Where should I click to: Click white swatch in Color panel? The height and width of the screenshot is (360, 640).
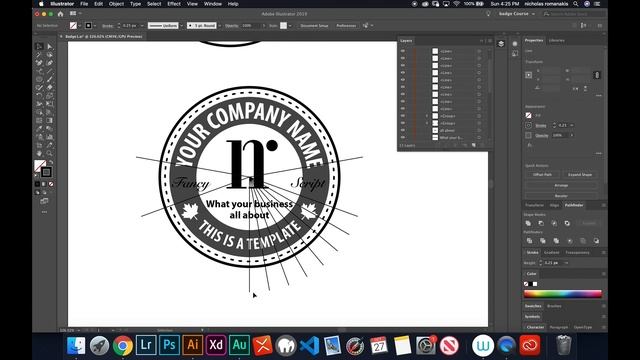pyautogui.click(x=535, y=284)
